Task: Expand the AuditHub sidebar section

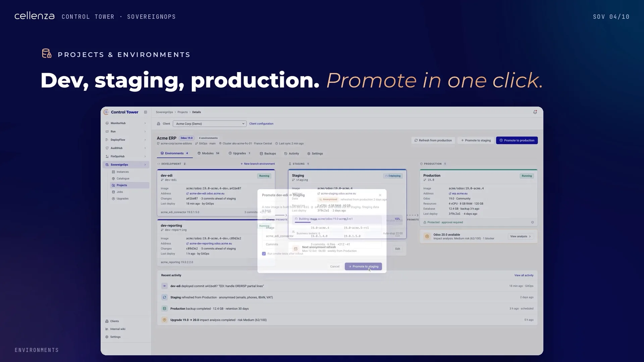Action: pos(126,148)
